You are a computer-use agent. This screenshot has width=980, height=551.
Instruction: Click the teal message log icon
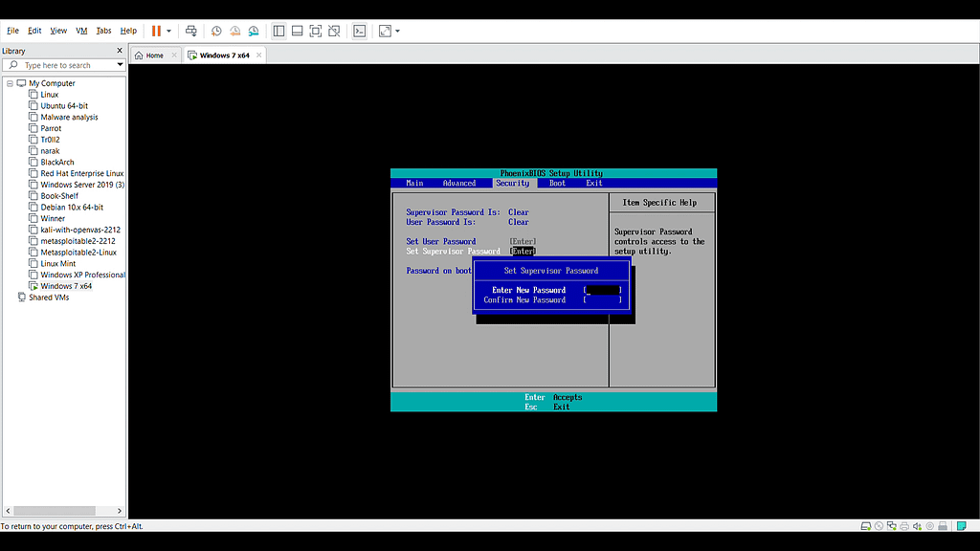962,526
